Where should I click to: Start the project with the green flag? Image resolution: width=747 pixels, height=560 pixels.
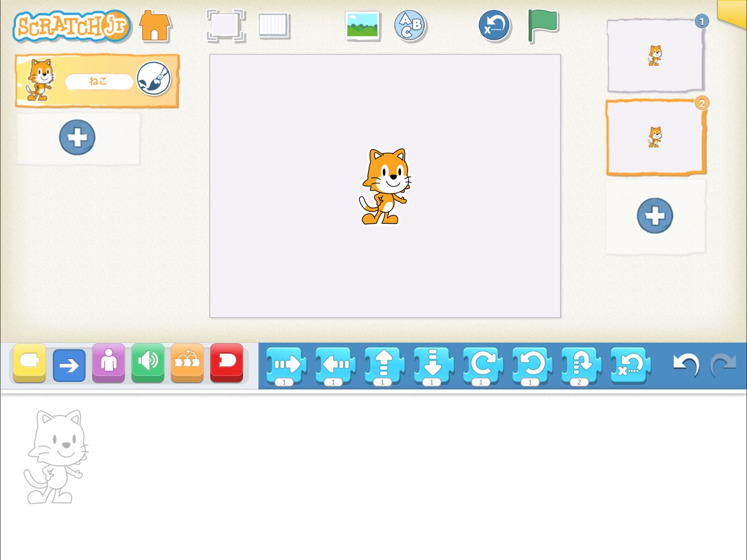point(542,25)
